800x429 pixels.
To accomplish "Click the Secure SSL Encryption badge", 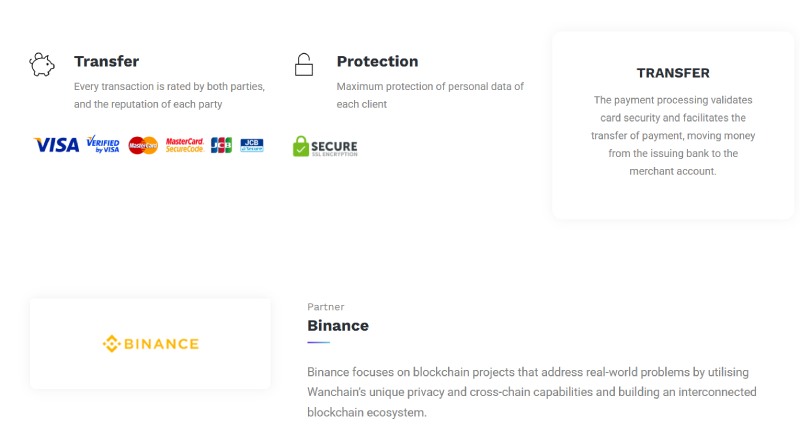I will pos(325,146).
